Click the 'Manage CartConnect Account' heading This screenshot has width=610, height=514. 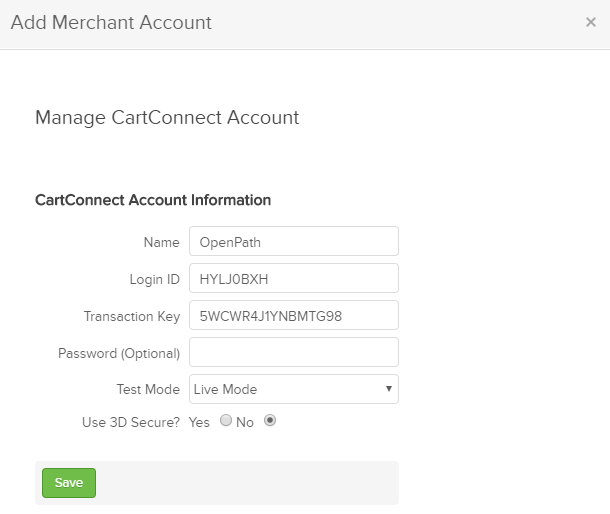click(167, 118)
